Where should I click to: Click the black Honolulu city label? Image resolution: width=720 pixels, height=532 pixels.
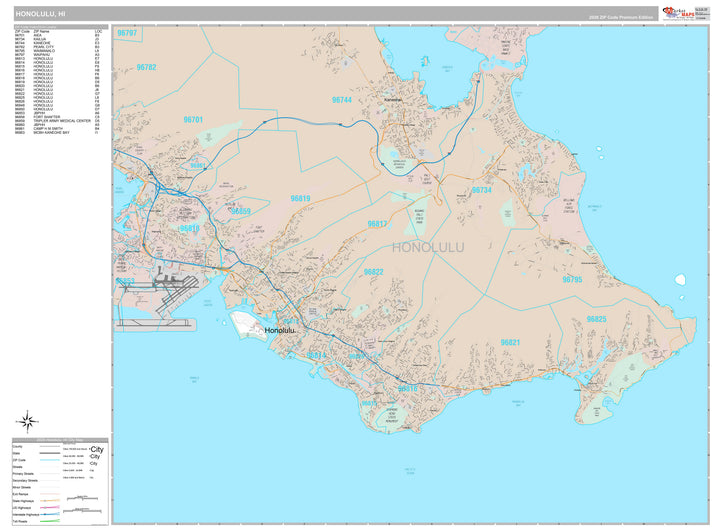[x=281, y=330]
